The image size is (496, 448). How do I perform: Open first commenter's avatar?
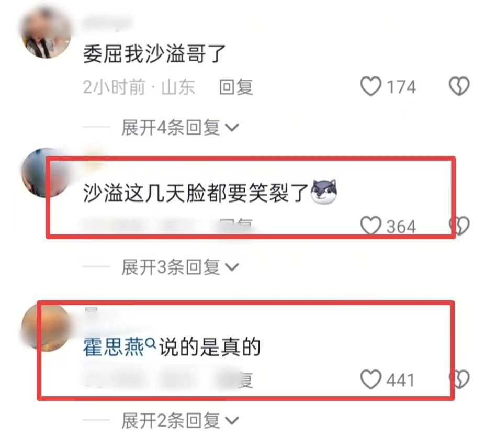46,33
